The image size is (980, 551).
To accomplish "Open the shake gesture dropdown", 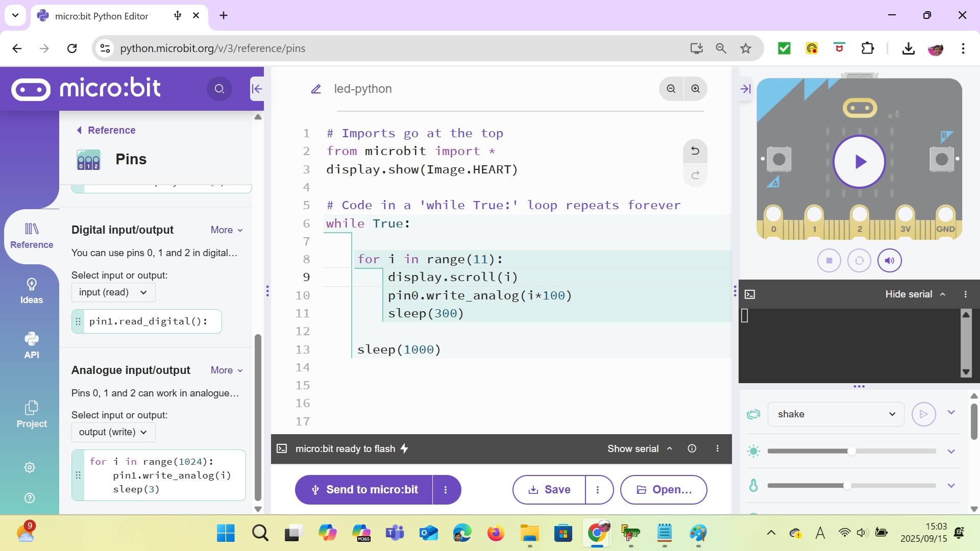I will point(836,414).
